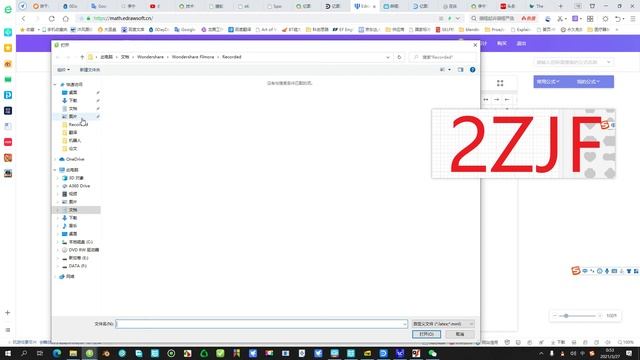
Task: Click the four-squares grid icon on the page
Action: [500, 83]
